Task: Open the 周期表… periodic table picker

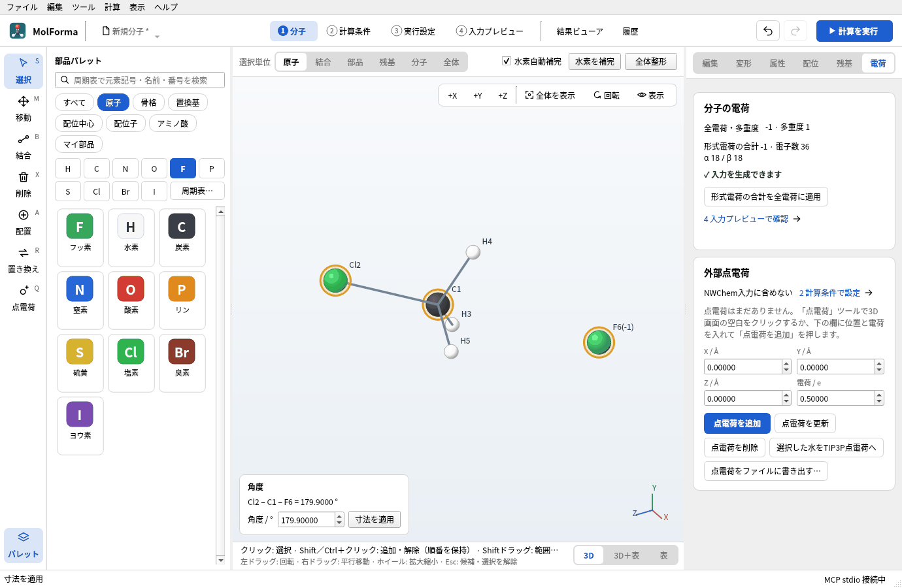Action: click(x=197, y=191)
